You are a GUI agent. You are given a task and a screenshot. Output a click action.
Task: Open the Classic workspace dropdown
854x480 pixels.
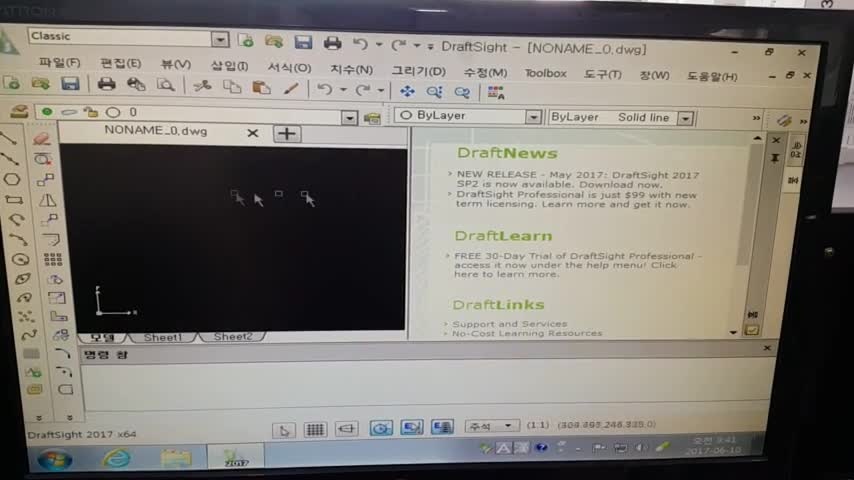(x=220, y=39)
